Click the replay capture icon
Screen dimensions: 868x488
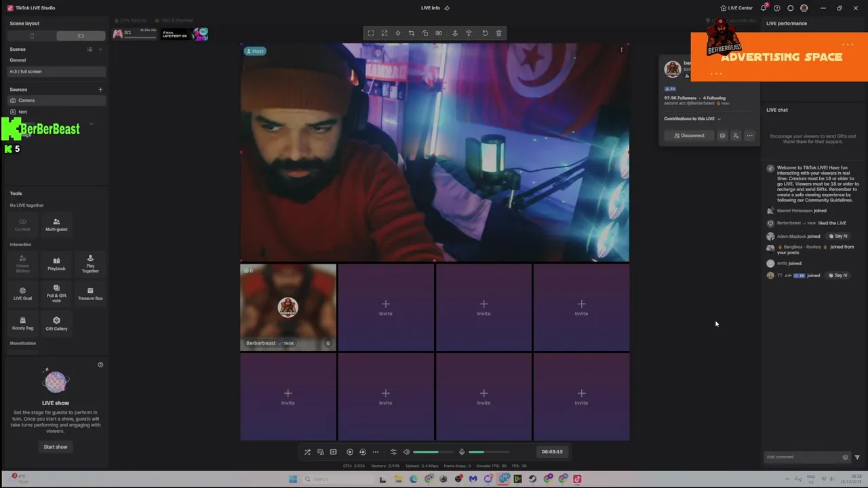(363, 452)
